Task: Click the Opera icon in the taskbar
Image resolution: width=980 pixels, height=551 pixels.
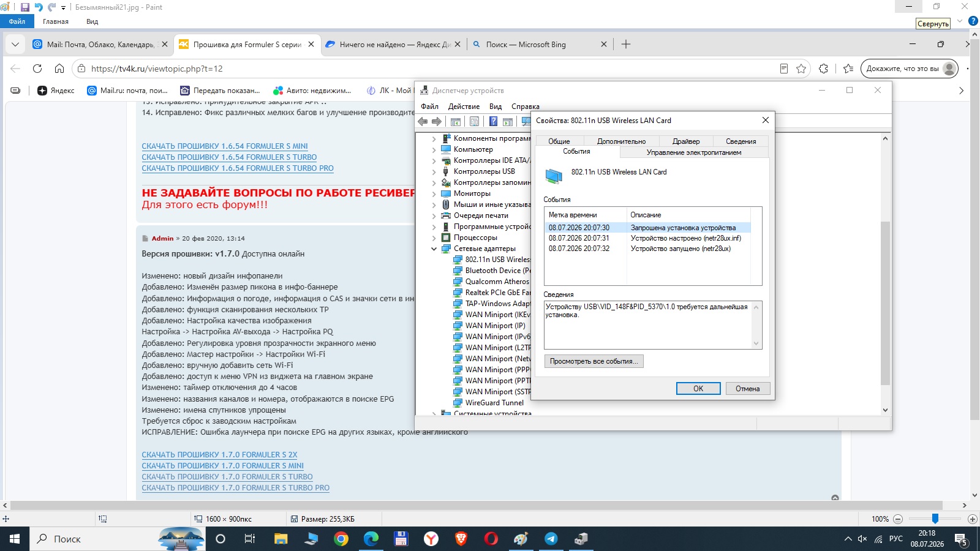Action: [491, 539]
